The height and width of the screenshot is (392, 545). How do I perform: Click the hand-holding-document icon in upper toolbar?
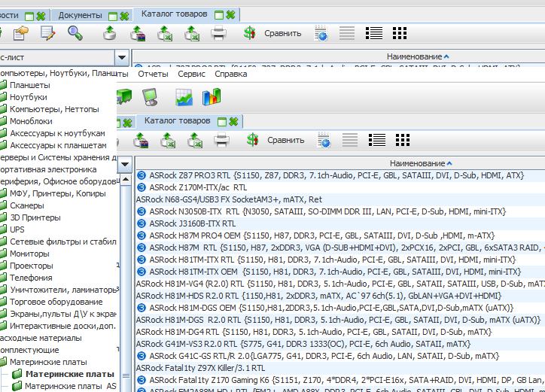click(20, 33)
